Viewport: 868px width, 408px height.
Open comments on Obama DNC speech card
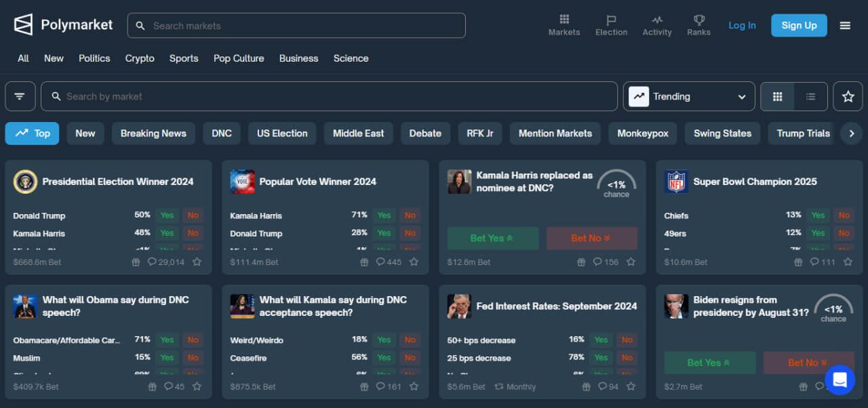click(174, 386)
